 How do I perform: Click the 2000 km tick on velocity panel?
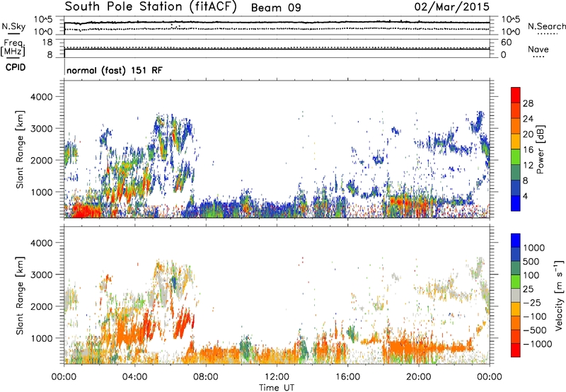41,306
